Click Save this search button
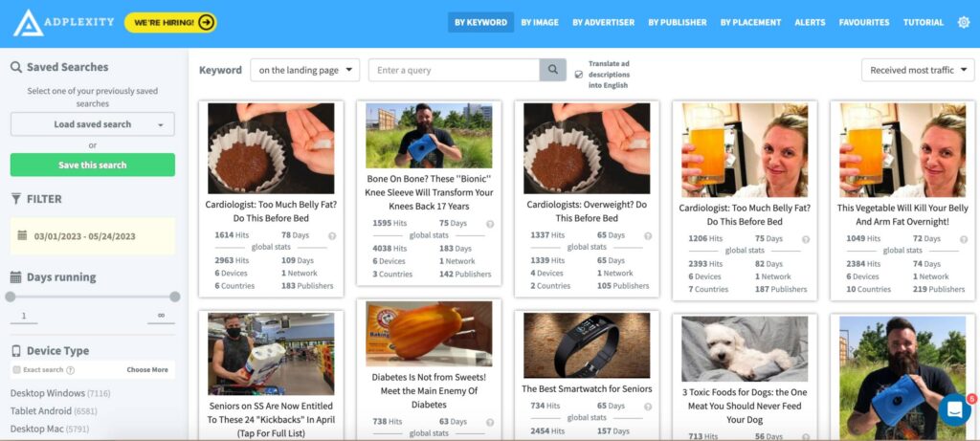 93,165
